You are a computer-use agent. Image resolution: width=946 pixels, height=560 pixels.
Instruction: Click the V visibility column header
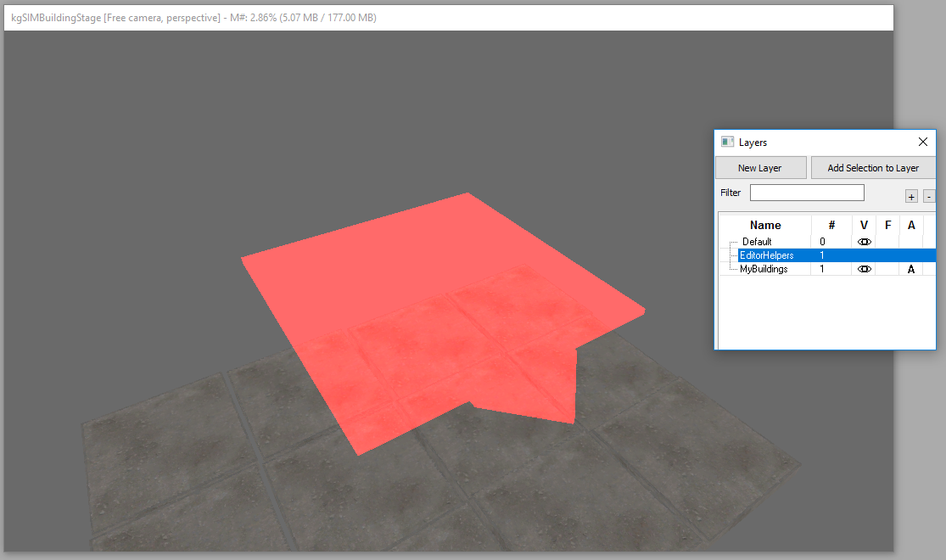[864, 225]
